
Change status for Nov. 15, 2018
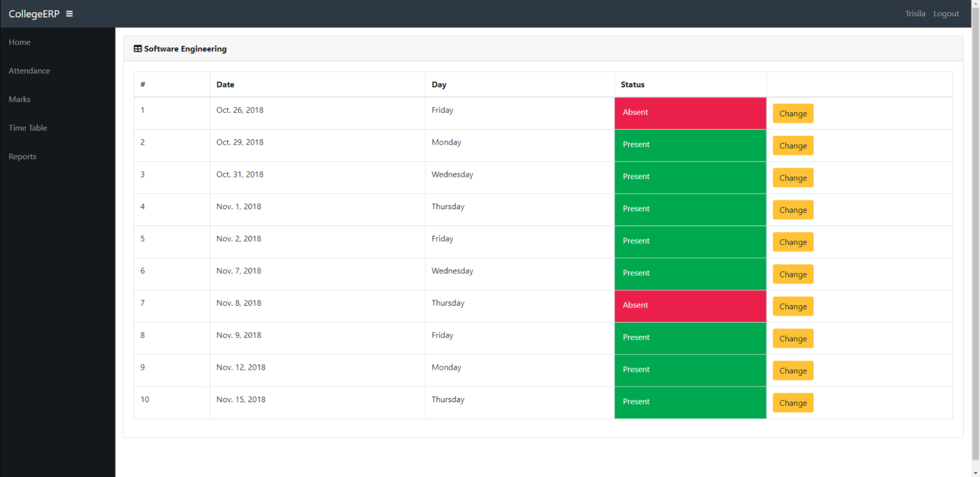tap(793, 403)
